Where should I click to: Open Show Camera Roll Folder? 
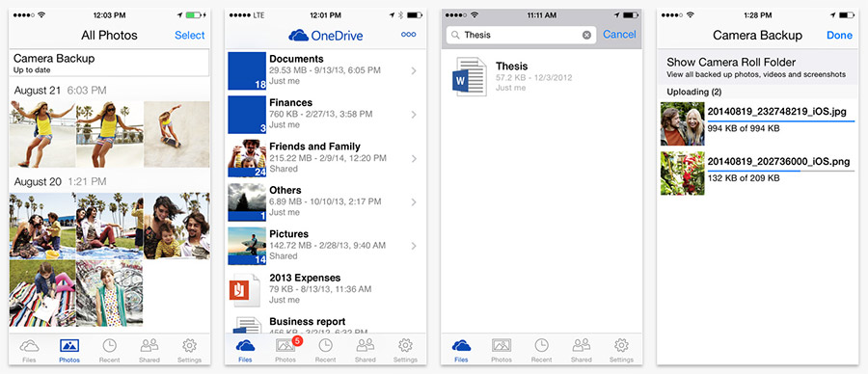(x=757, y=67)
